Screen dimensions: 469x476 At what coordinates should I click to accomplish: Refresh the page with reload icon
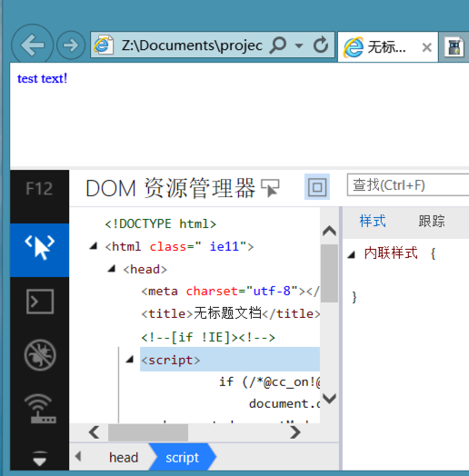(x=321, y=45)
